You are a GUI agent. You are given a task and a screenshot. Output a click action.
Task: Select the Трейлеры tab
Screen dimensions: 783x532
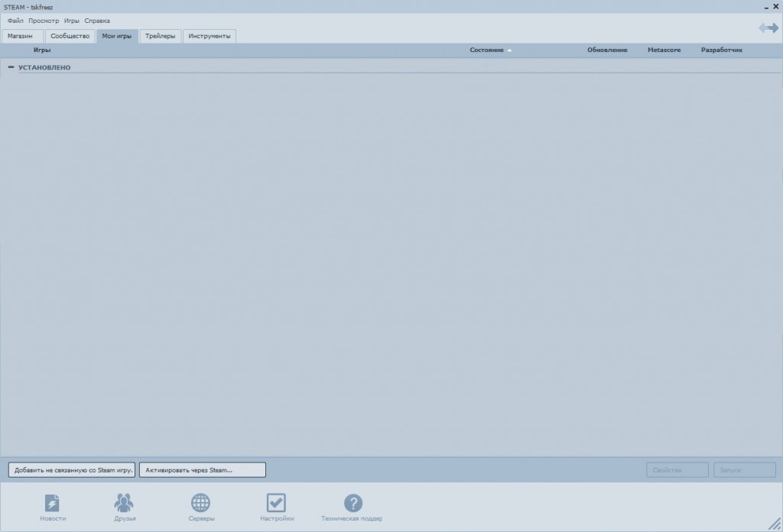(x=161, y=36)
